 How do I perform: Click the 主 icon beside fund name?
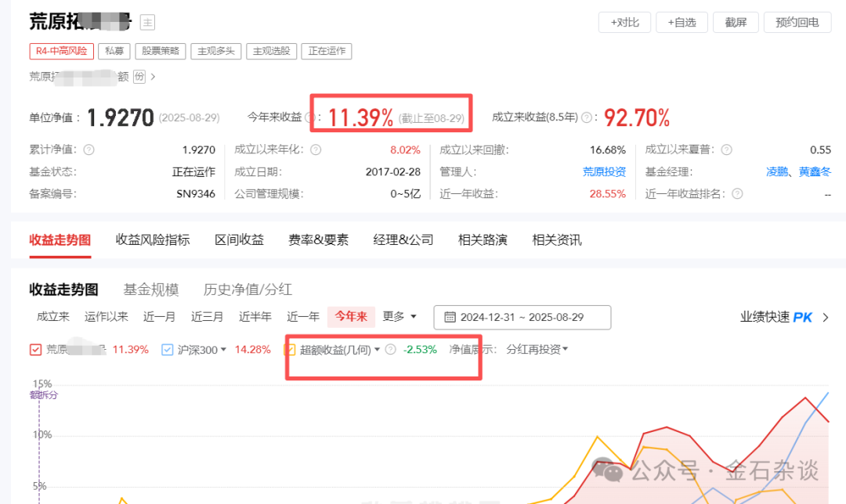click(147, 22)
